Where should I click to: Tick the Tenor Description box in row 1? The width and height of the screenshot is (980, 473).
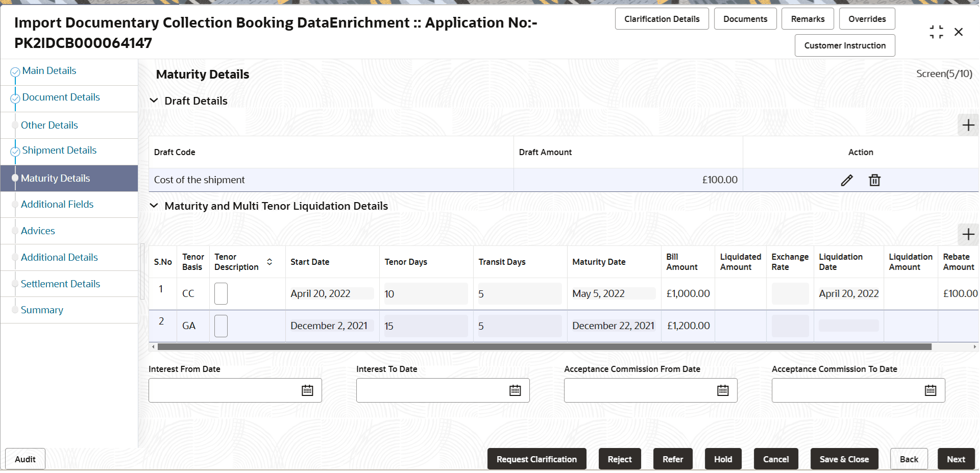221,294
